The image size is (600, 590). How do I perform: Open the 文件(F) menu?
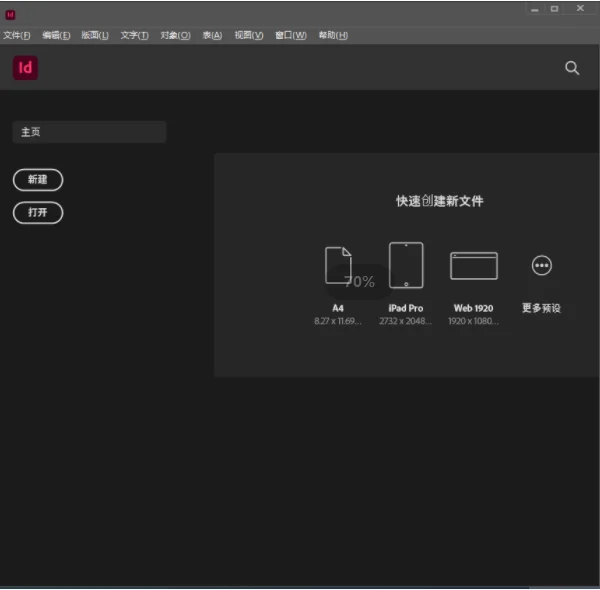coord(17,36)
